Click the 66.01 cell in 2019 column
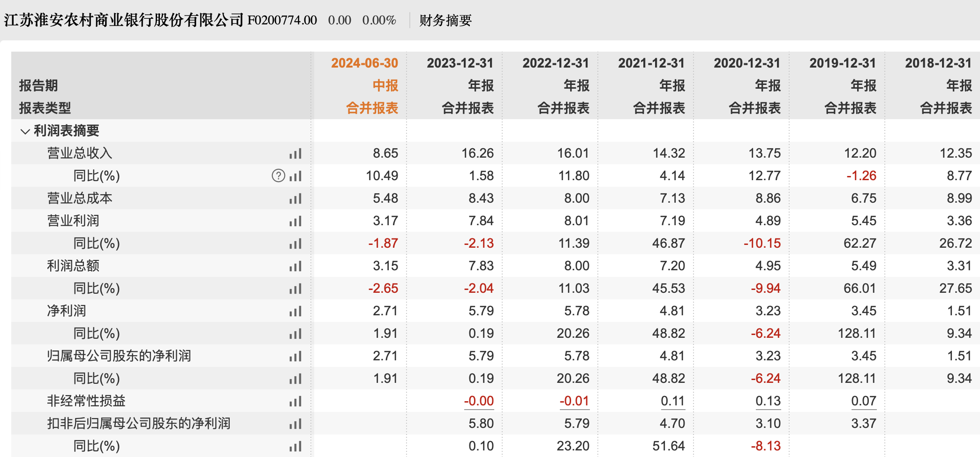 click(x=860, y=289)
